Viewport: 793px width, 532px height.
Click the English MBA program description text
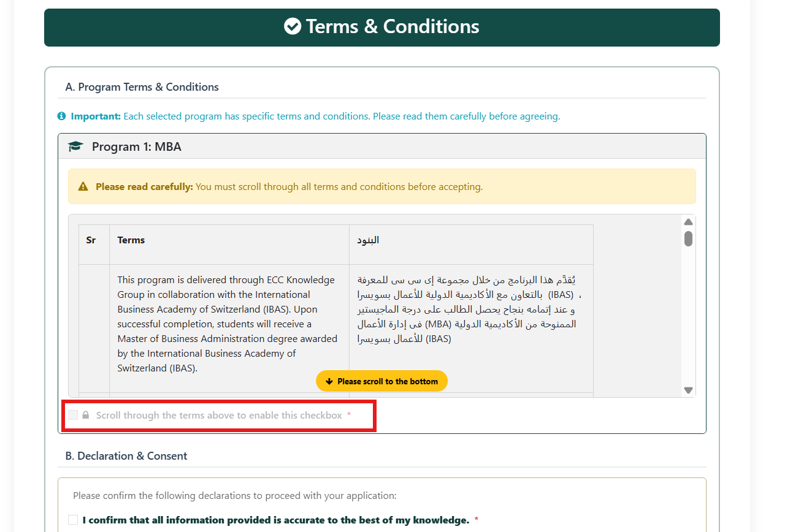(227, 324)
